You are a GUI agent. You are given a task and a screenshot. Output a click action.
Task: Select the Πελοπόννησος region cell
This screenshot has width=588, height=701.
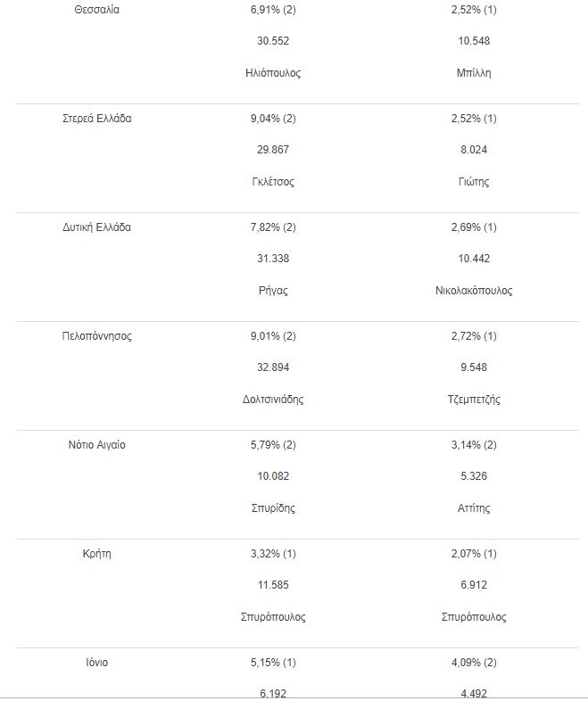[97, 336]
